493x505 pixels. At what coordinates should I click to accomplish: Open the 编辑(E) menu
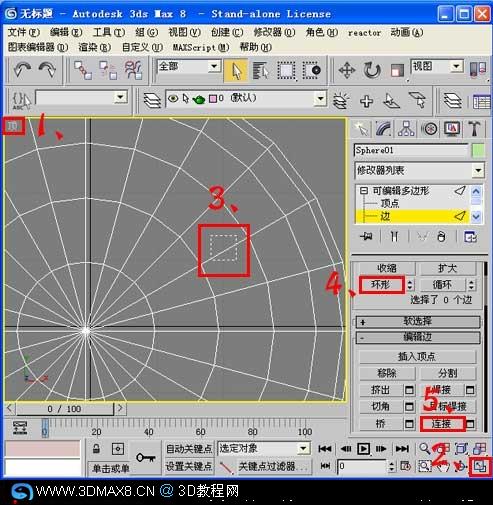[66, 32]
